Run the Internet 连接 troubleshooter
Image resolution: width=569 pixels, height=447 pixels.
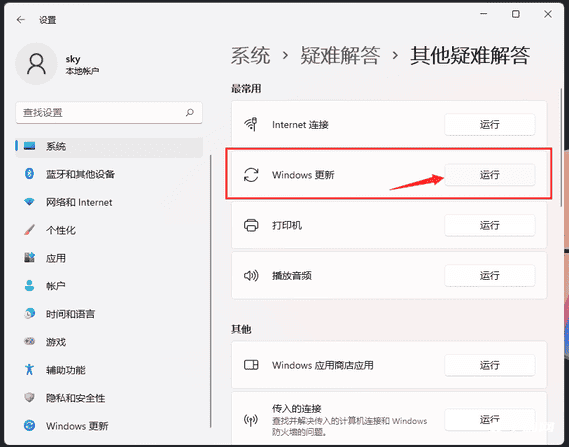click(490, 125)
